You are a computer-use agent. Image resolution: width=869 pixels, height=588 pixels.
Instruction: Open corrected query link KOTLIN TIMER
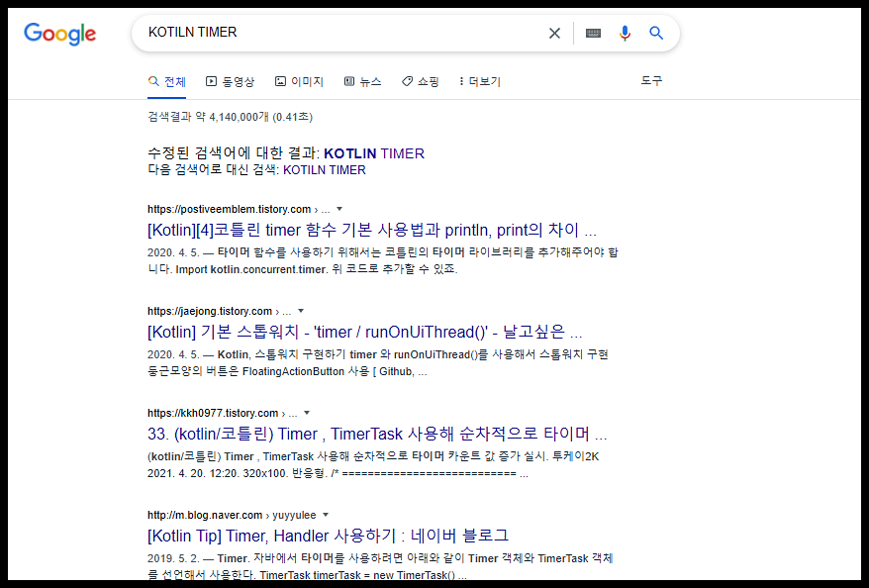pos(374,153)
